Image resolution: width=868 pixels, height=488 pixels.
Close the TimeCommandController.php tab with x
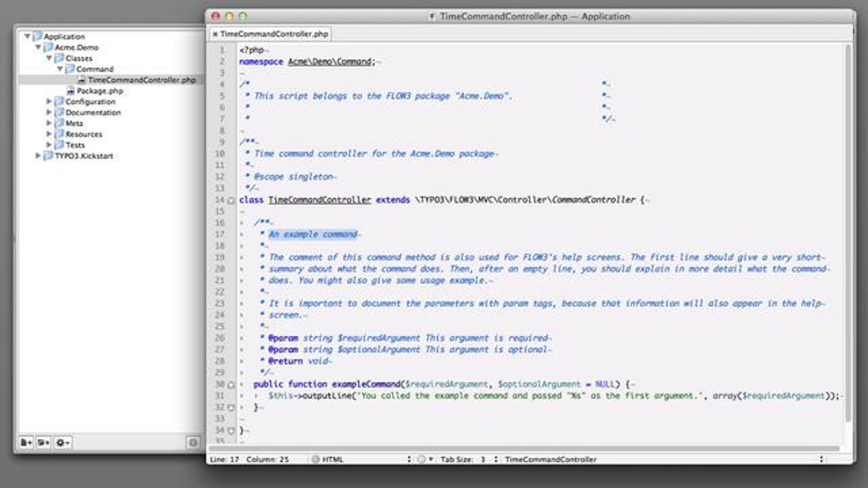215,34
